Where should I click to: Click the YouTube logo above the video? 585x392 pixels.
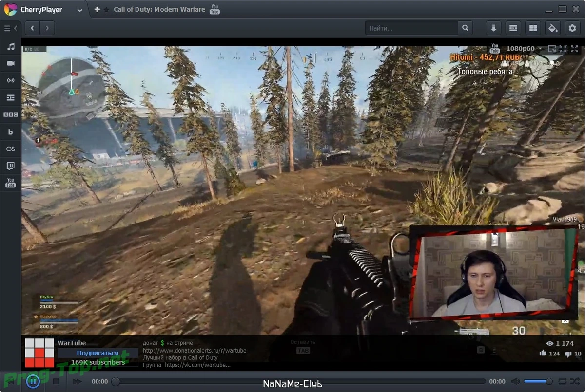point(495,48)
